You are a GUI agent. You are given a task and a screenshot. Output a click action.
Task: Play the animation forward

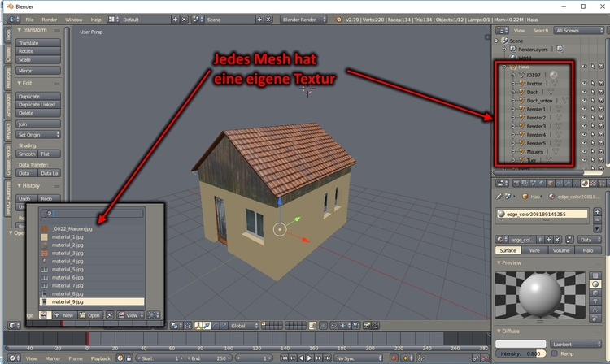(x=310, y=358)
